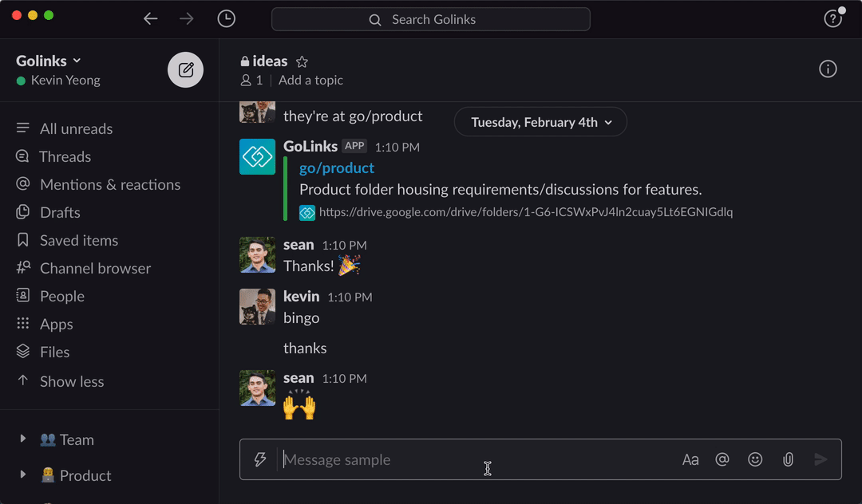Open the emoji picker in composer
Viewport: 862px width, 504px height.
[754, 459]
